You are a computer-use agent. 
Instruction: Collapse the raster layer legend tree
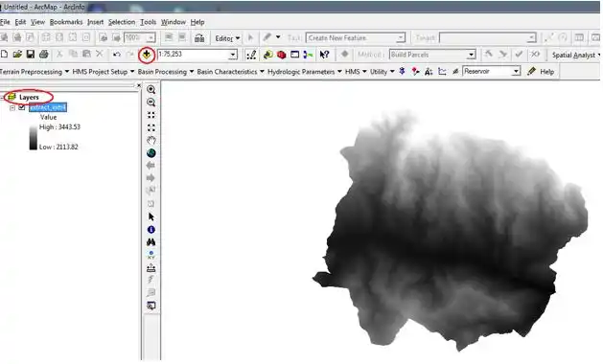pyautogui.click(x=12, y=108)
